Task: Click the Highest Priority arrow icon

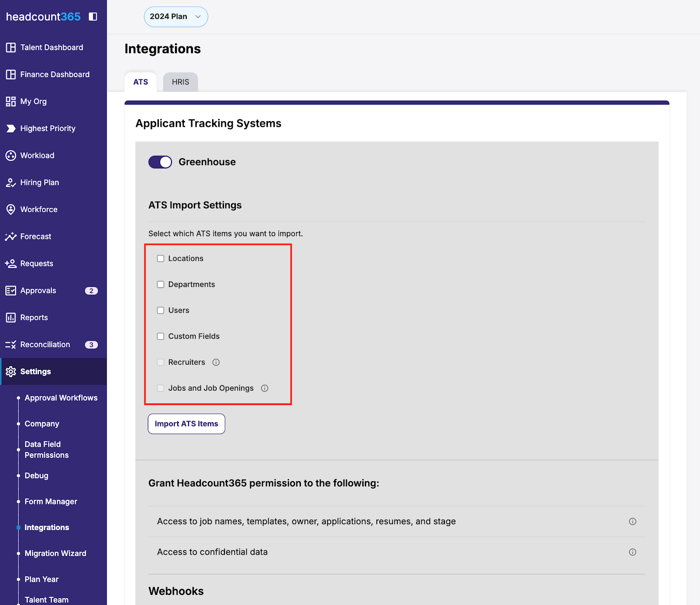Action: pos(11,129)
